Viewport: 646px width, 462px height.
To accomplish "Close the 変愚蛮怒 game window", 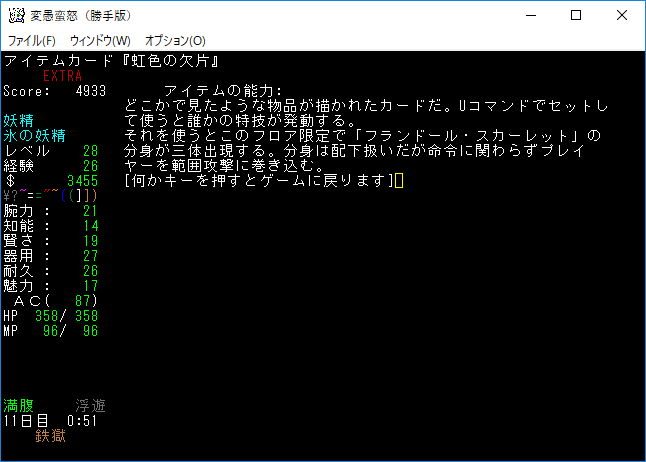I will coord(622,15).
